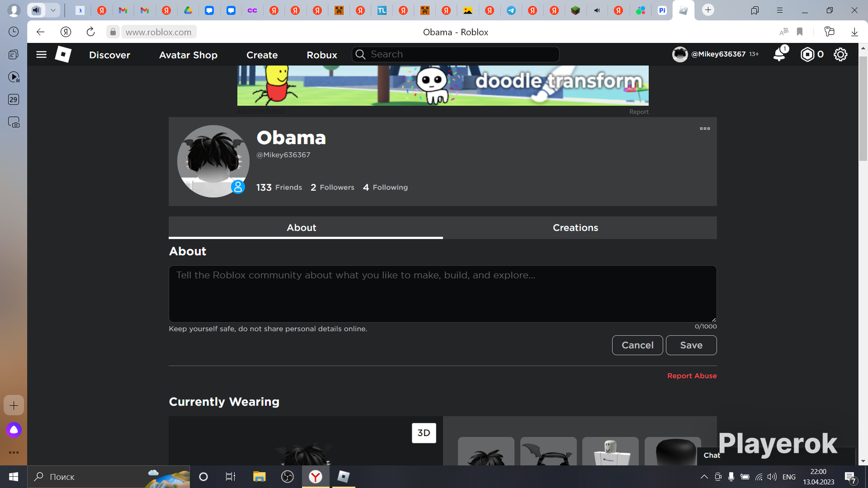Image resolution: width=868 pixels, height=488 pixels.
Task: Open the Roblox settings gear
Action: coord(840,54)
